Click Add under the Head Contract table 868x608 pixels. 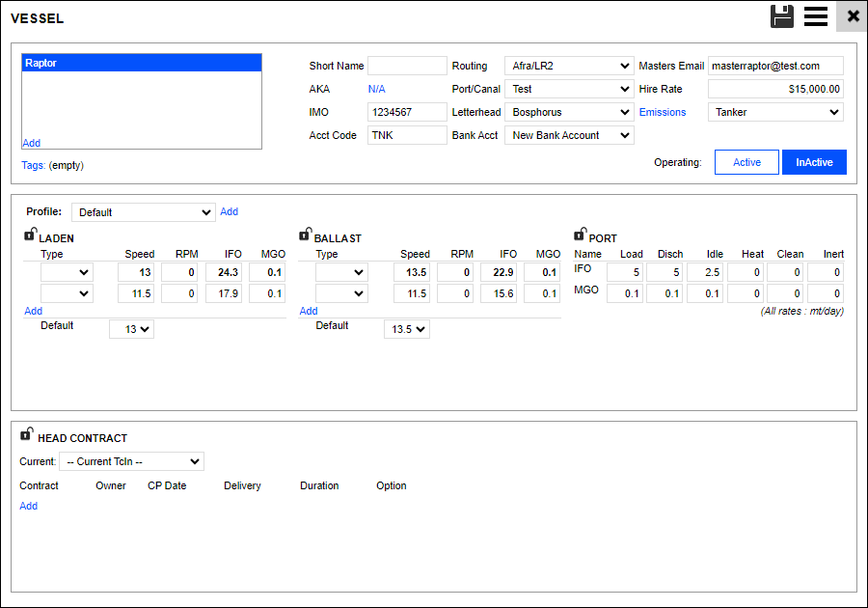[29, 506]
